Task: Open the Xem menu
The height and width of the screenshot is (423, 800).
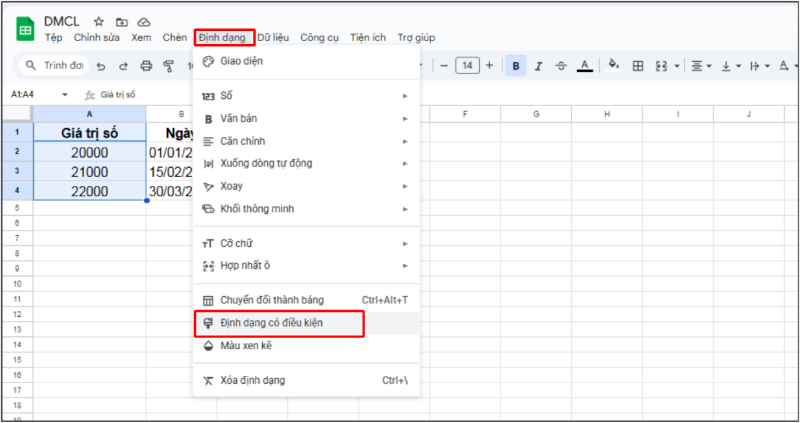Action: [141, 38]
